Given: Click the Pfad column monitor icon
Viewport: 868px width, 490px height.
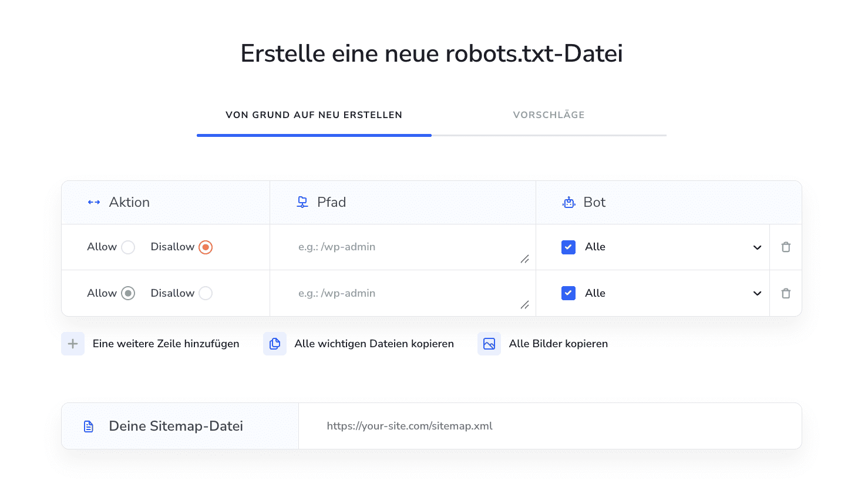Looking at the screenshot, I should coord(302,202).
